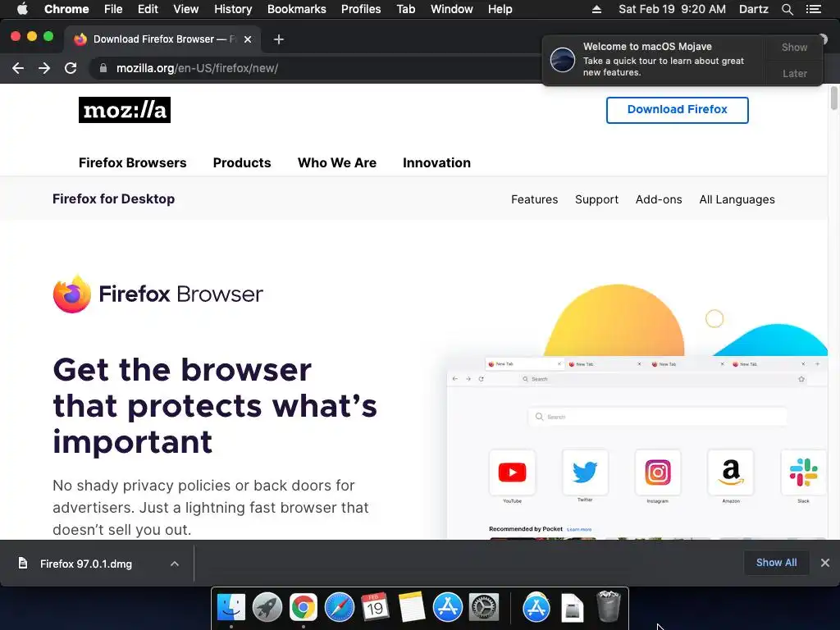Click Later on the Mojave notification
Viewport: 840px width, 630px height.
(x=794, y=73)
